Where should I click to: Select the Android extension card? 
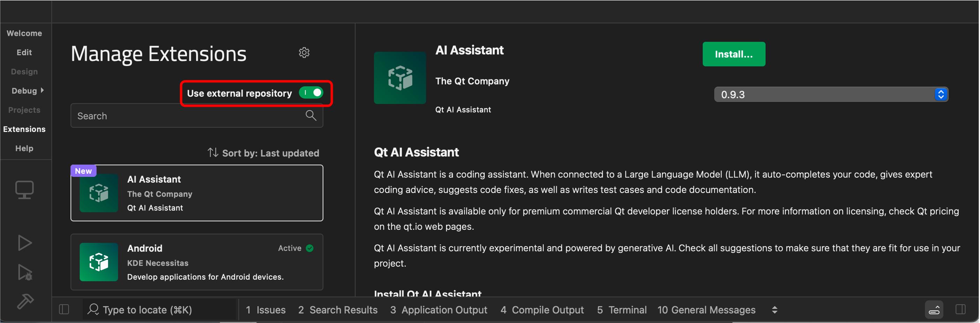point(197,262)
